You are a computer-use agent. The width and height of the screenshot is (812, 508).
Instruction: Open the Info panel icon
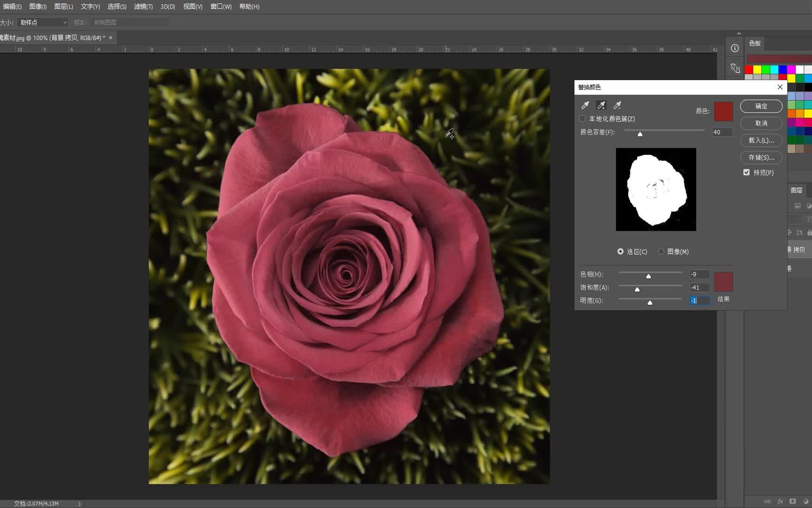[x=735, y=48]
